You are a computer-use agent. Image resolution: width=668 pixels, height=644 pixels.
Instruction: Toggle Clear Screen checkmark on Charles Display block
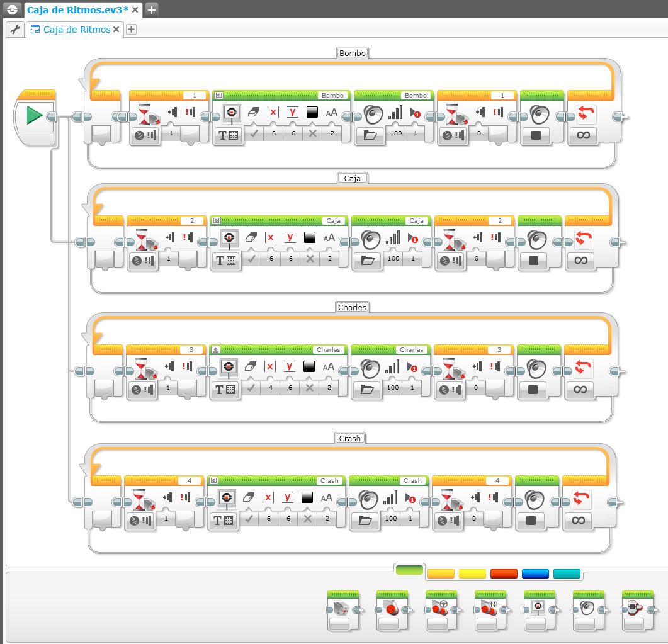point(251,388)
